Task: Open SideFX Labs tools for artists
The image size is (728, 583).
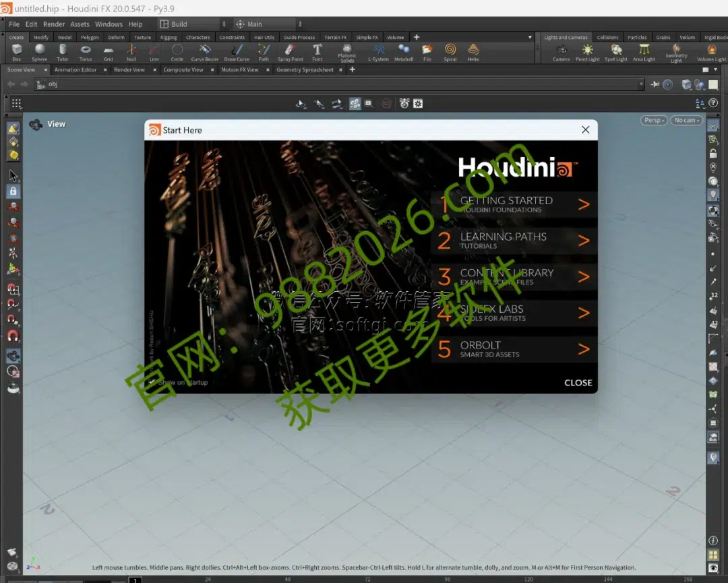Action: pyautogui.click(x=514, y=313)
